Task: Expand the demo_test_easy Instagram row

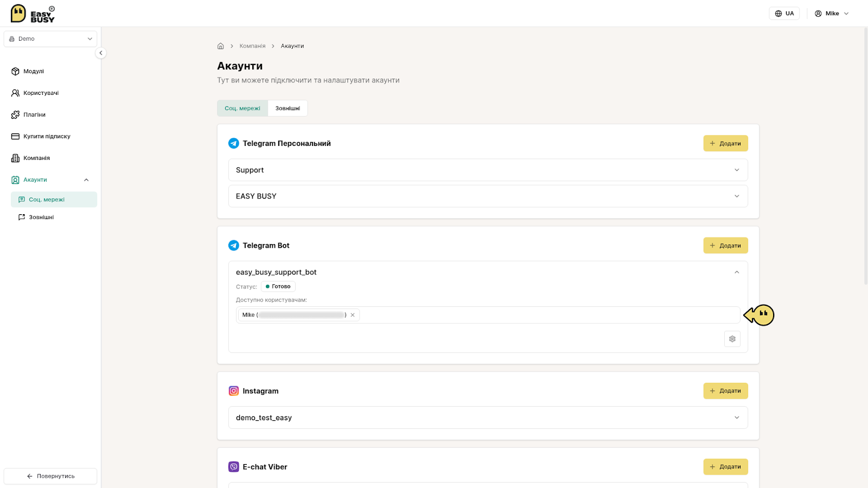Action: [488, 418]
